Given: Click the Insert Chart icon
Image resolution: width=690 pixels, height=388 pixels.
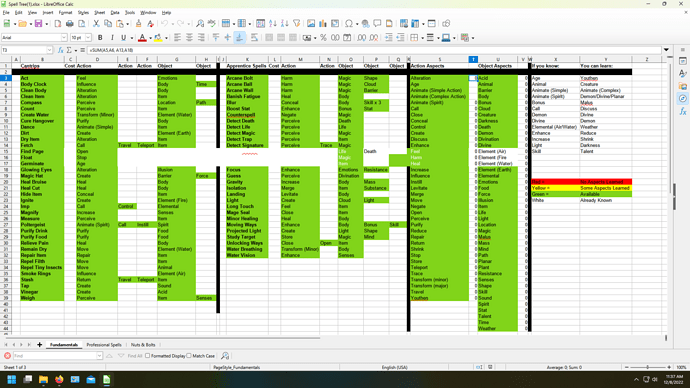Looking at the screenshot, I should pos(323,23).
